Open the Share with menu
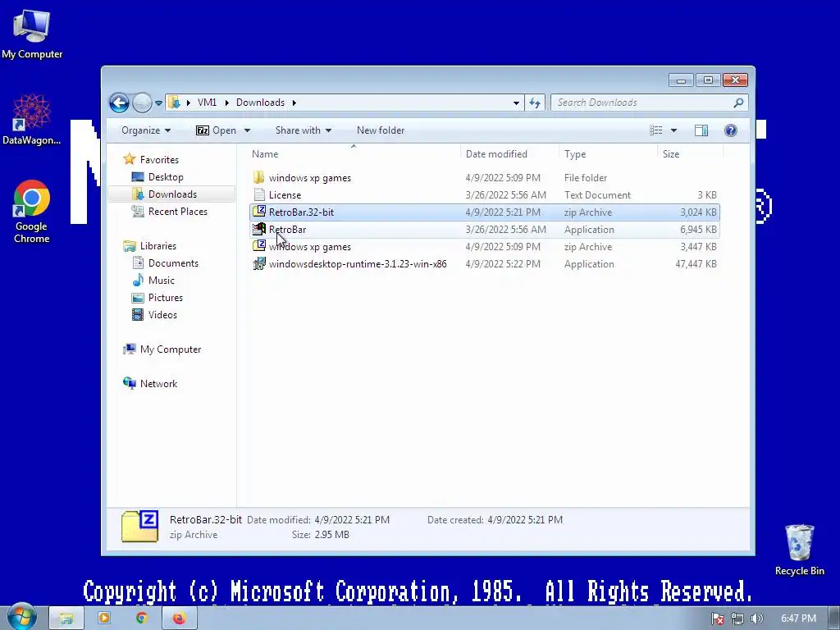The width and height of the screenshot is (840, 630). click(304, 130)
